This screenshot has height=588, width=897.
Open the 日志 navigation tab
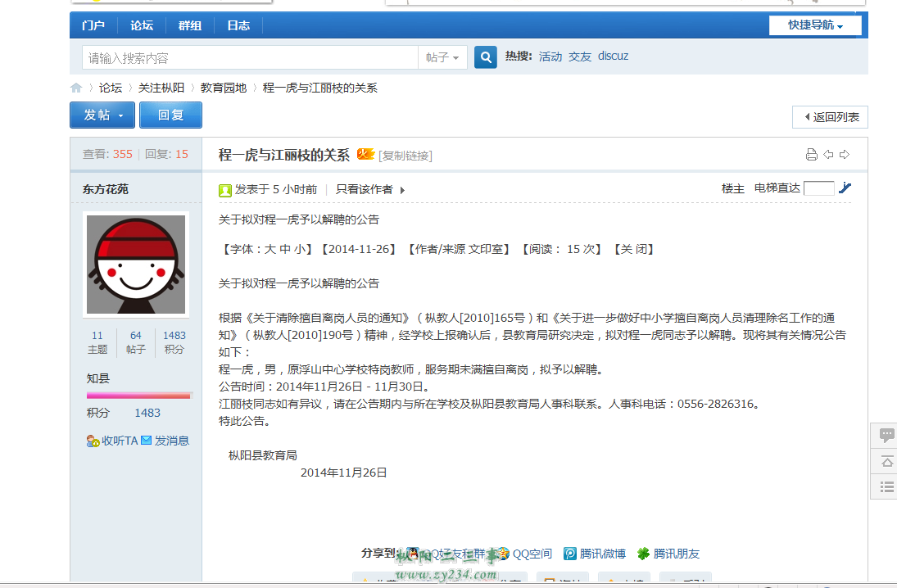(x=238, y=25)
